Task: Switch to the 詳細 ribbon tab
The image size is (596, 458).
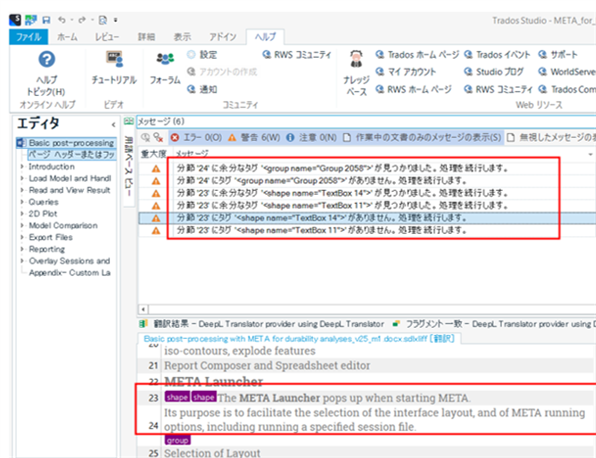Action: pos(146,37)
